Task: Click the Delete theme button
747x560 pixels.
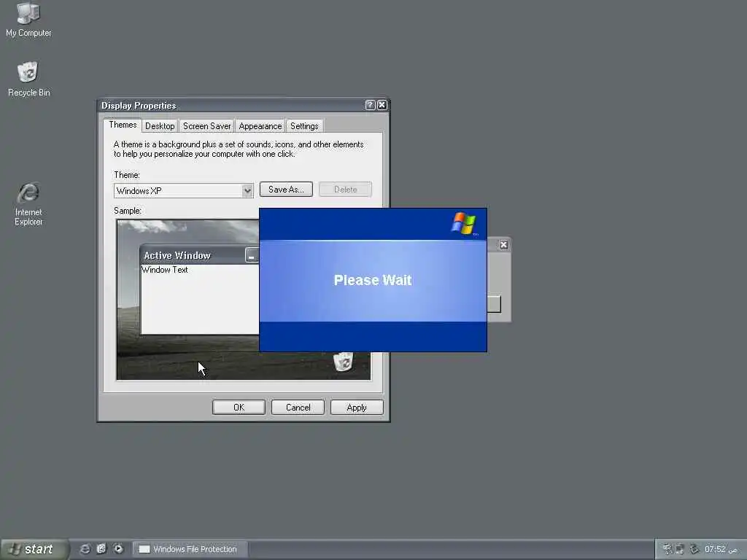Action: point(345,190)
